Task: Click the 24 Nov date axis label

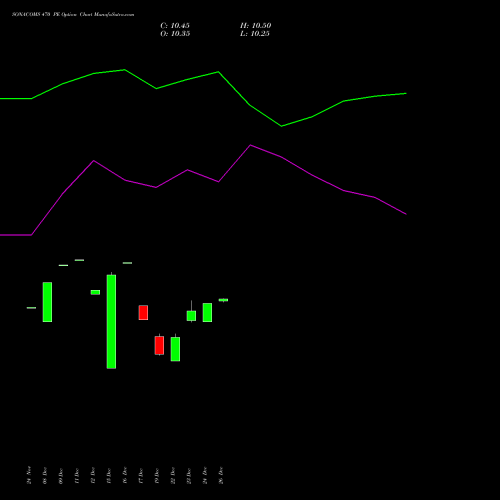Action: click(x=29, y=475)
